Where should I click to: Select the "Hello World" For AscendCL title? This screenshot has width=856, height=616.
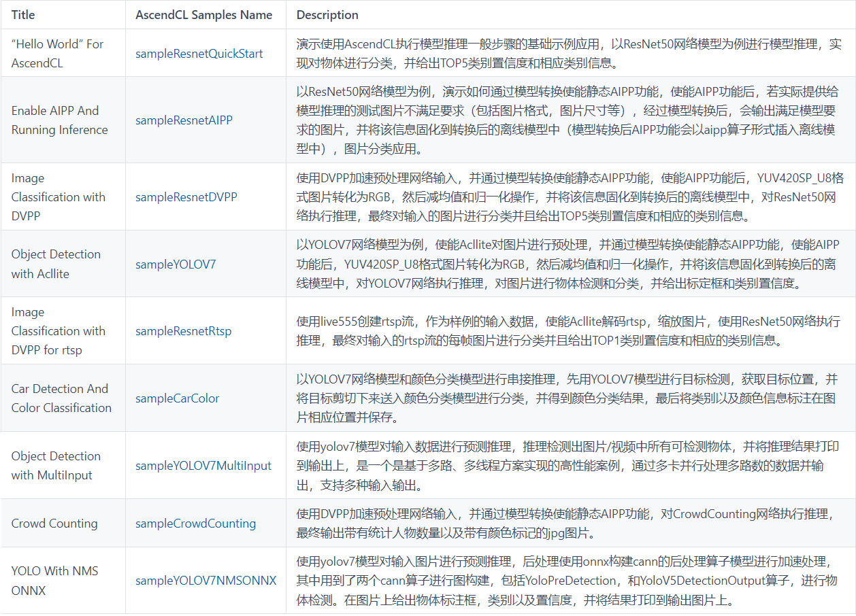(57, 52)
